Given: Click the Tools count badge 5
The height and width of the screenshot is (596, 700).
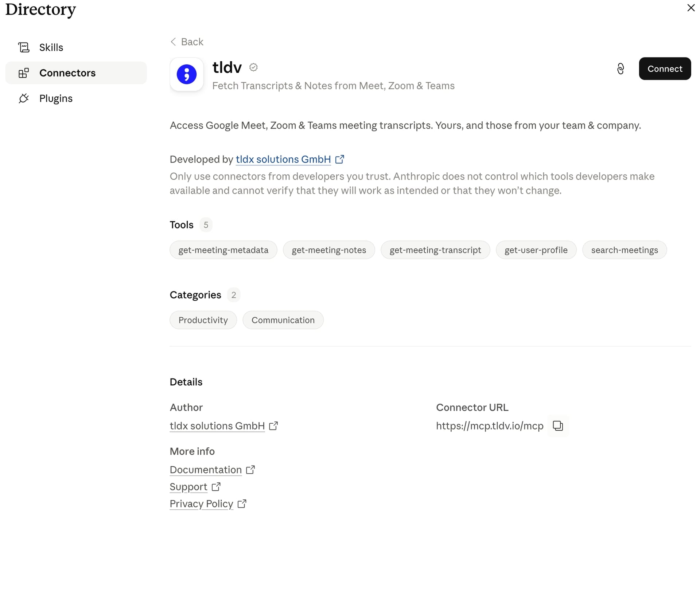Looking at the screenshot, I should pos(206,225).
